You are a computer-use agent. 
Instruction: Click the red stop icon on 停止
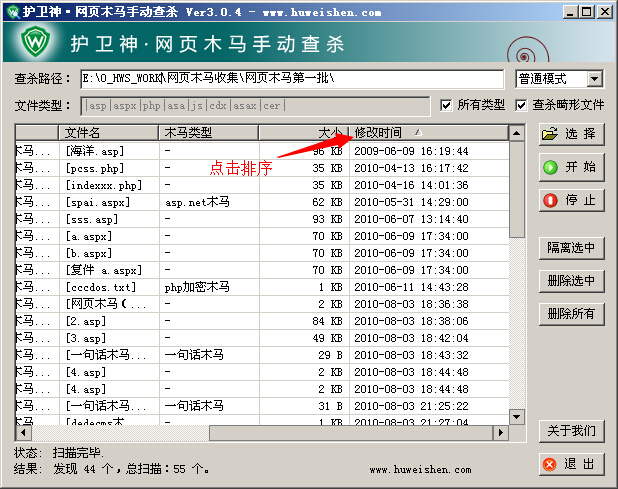(x=550, y=200)
